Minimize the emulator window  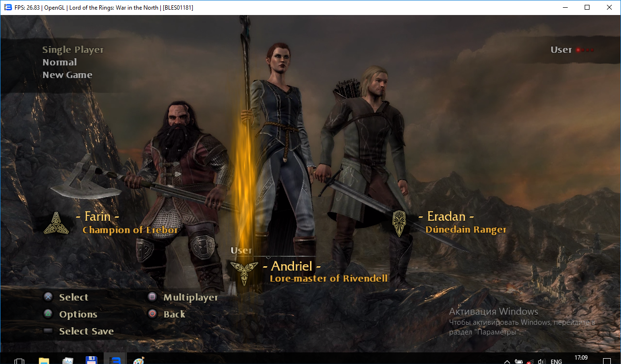point(565,7)
